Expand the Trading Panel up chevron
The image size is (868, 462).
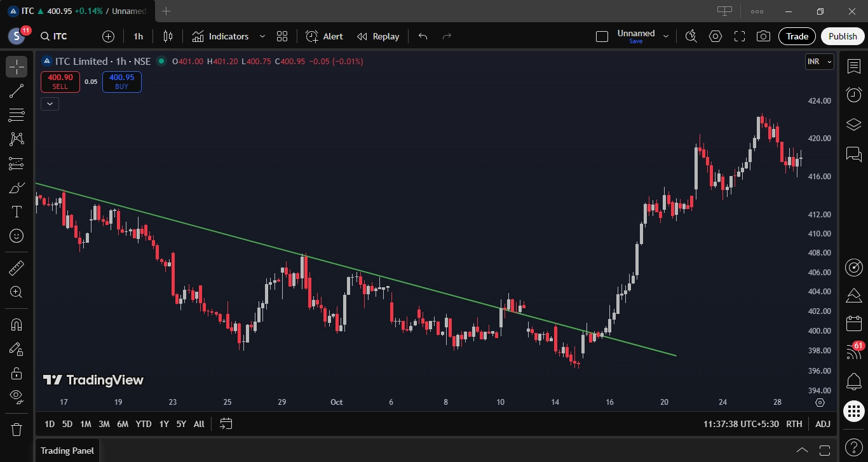802,451
